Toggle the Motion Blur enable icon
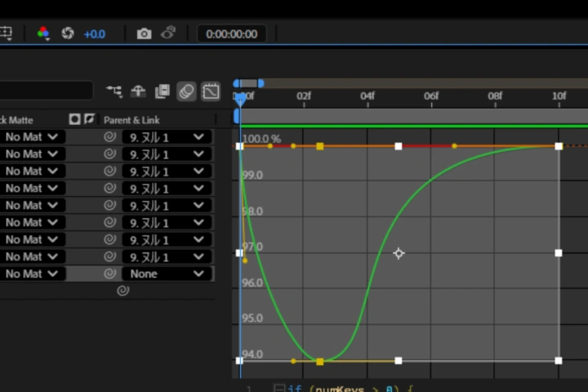The width and height of the screenshot is (588, 392). (186, 91)
